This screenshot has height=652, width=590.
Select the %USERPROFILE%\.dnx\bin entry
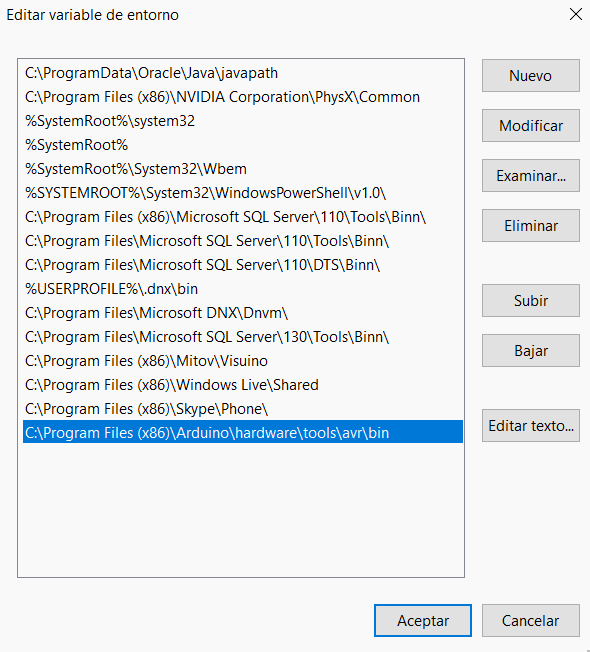243,289
